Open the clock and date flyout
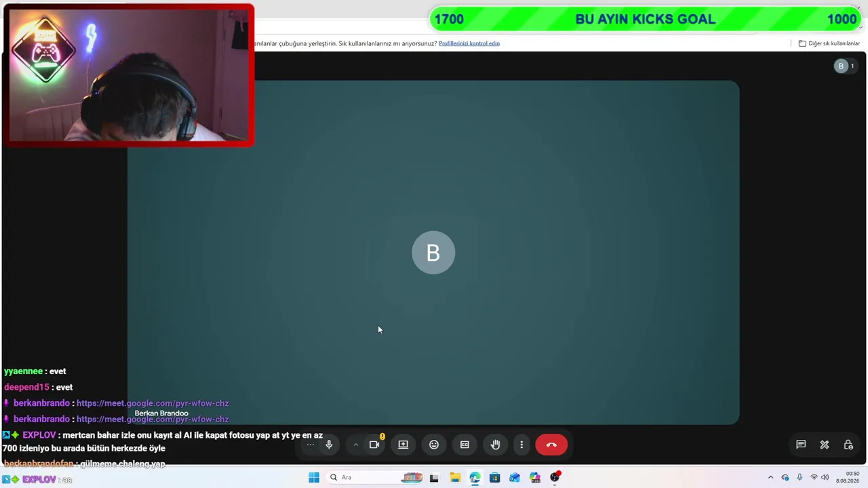This screenshot has height=488, width=868. pyautogui.click(x=848, y=477)
